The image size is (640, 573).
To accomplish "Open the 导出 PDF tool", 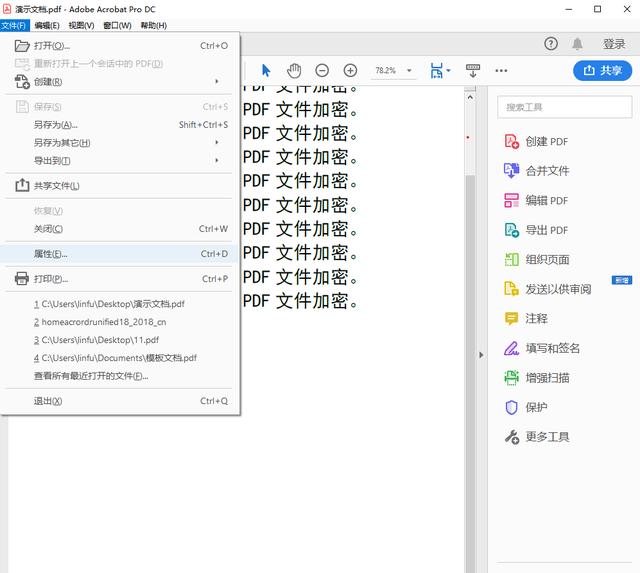I will 536,230.
